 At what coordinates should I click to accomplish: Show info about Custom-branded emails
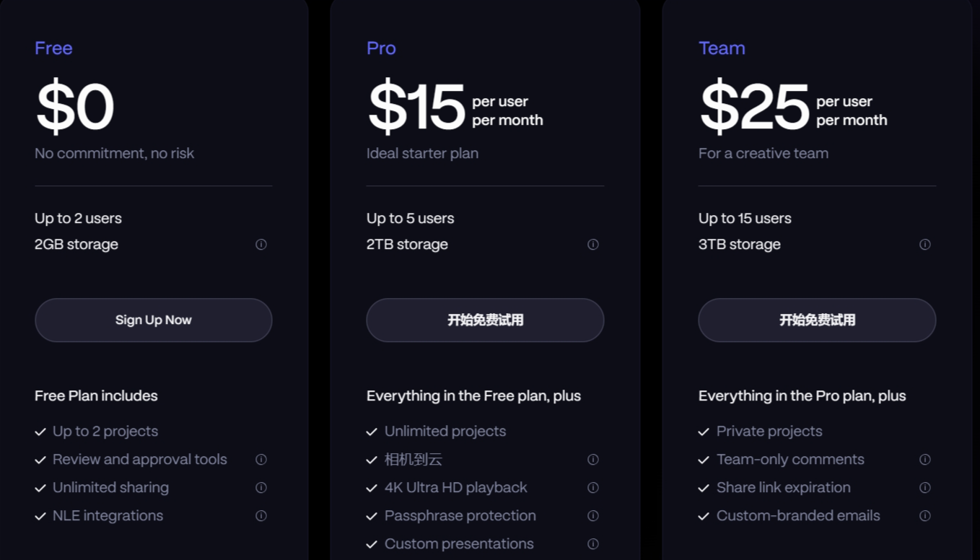pyautogui.click(x=925, y=516)
